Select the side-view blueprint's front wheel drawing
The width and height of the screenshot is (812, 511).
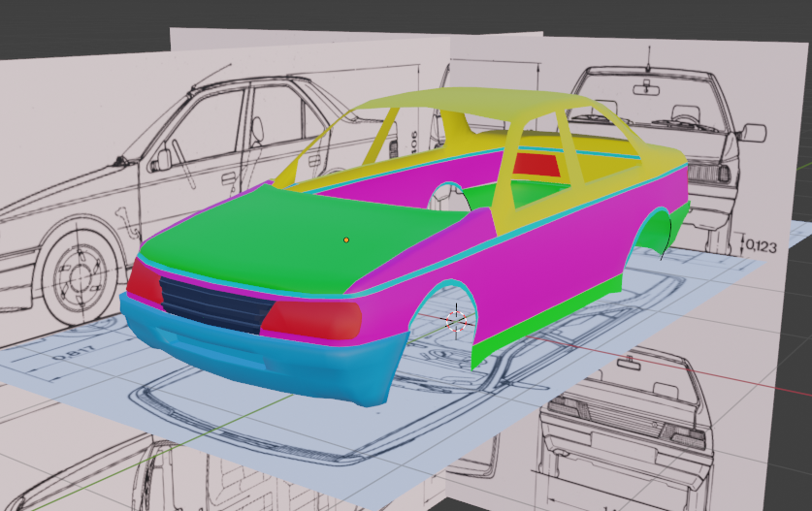[x=78, y=276]
